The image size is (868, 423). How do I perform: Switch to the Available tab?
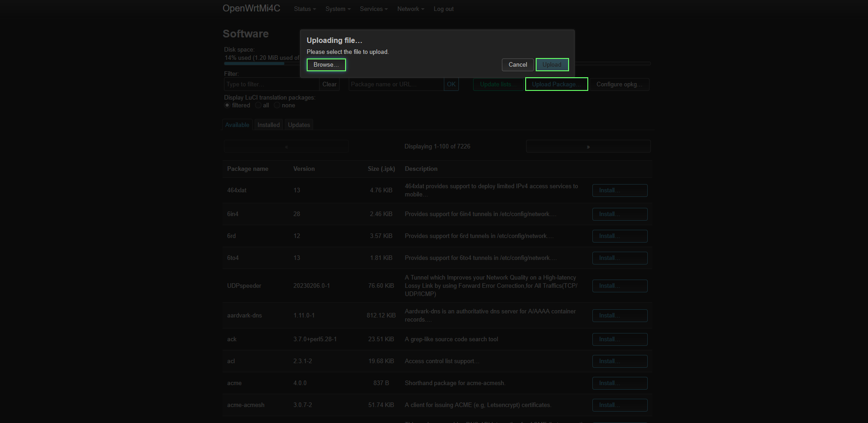tap(237, 125)
